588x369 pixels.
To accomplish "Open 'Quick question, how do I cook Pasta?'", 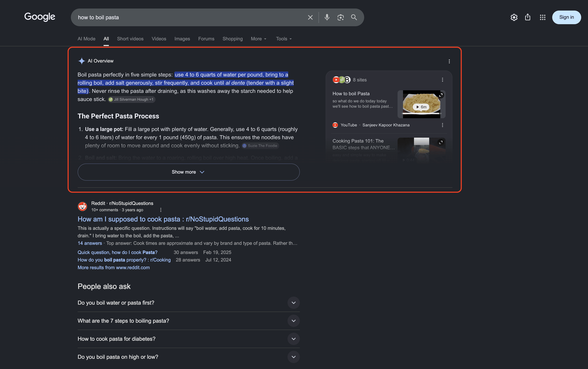I will click(x=117, y=253).
